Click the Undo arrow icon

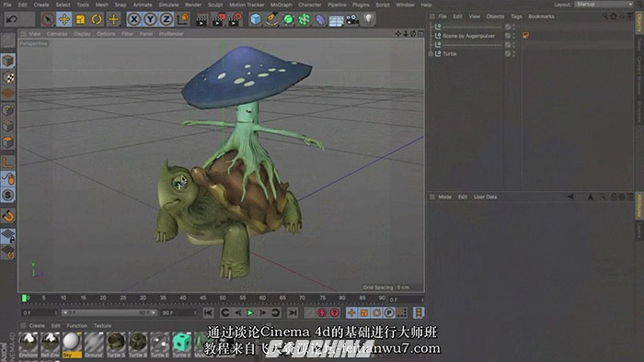point(12,19)
